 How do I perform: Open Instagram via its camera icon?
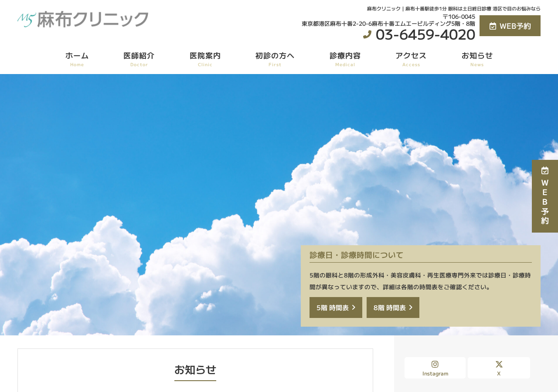point(435,364)
